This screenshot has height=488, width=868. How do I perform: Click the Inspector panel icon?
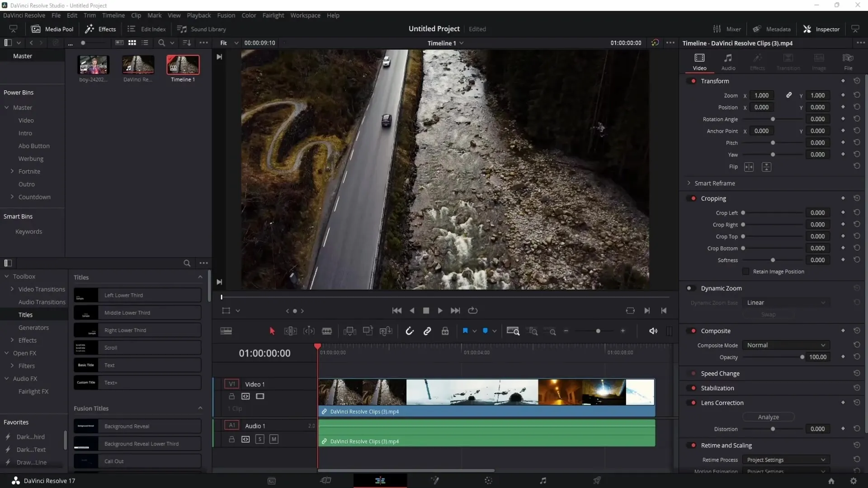(808, 28)
